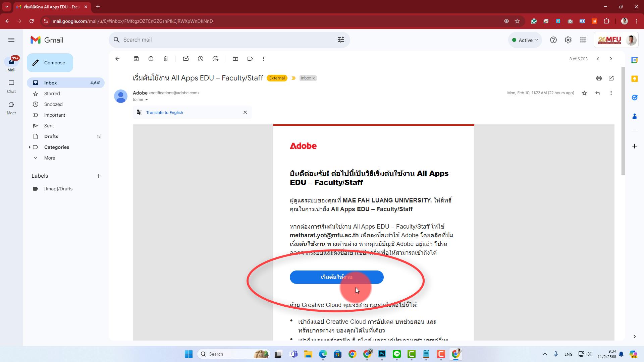Click the mark as read icon

tap(186, 58)
